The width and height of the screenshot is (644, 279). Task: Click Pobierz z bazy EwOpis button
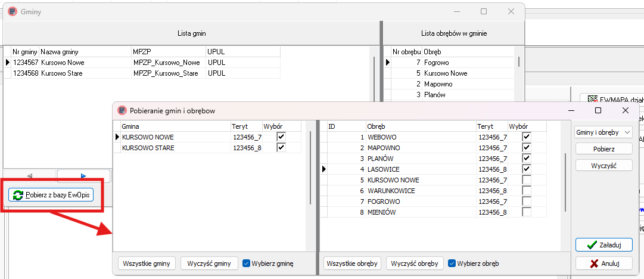tap(51, 195)
